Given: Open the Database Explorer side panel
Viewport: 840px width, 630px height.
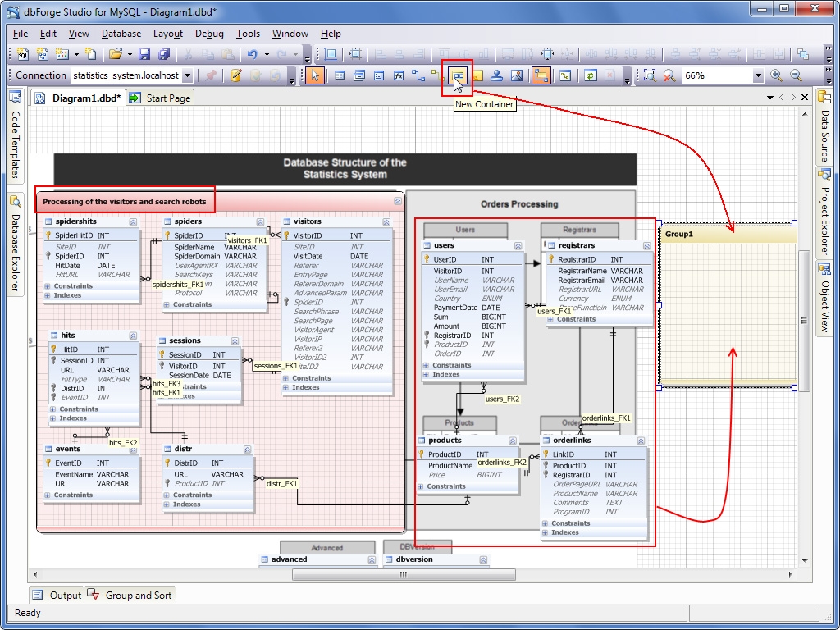Looking at the screenshot, I should [16, 244].
